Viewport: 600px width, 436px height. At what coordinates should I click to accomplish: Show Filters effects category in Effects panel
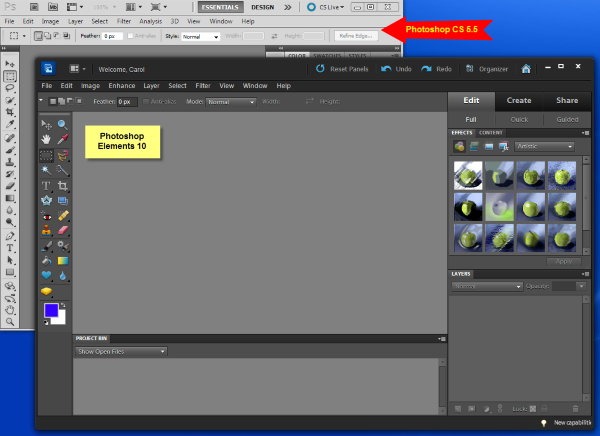click(459, 147)
